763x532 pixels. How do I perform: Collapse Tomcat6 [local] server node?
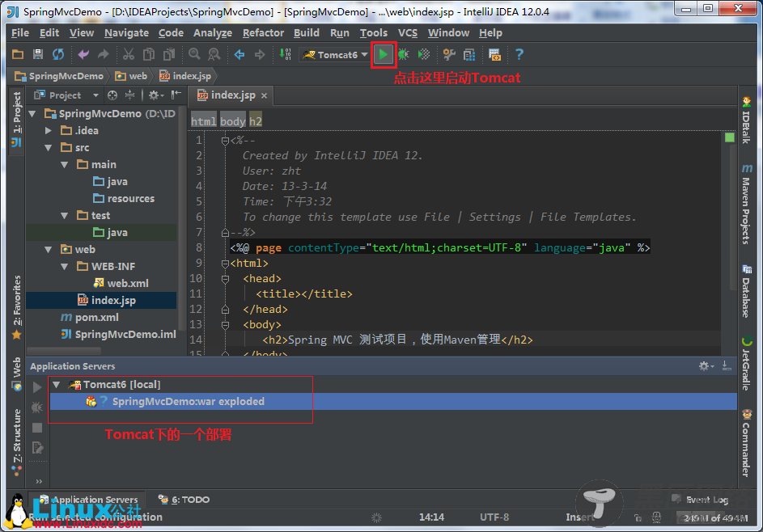pyautogui.click(x=57, y=385)
